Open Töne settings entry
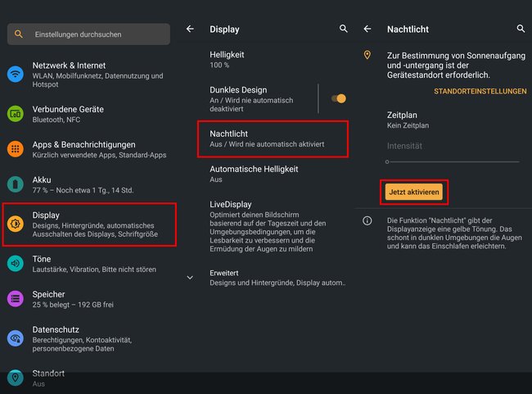This screenshot has width=532, height=394. click(89, 264)
